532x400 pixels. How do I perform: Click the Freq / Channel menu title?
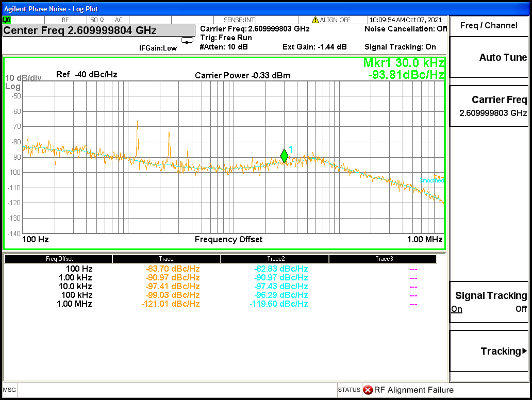pos(489,25)
